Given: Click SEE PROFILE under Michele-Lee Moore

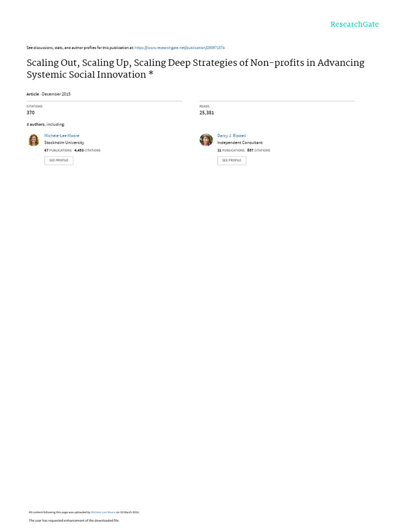Looking at the screenshot, I should 59,161.
